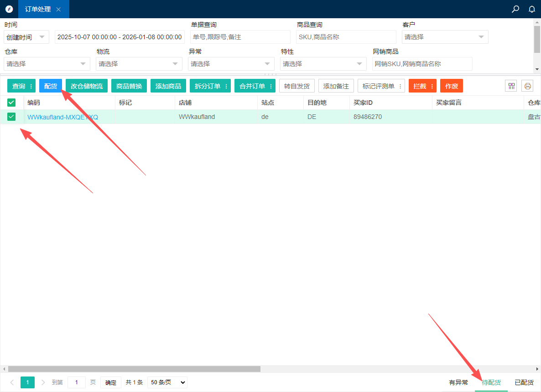Go to previous page arrow
This screenshot has height=392, width=541.
12,382
